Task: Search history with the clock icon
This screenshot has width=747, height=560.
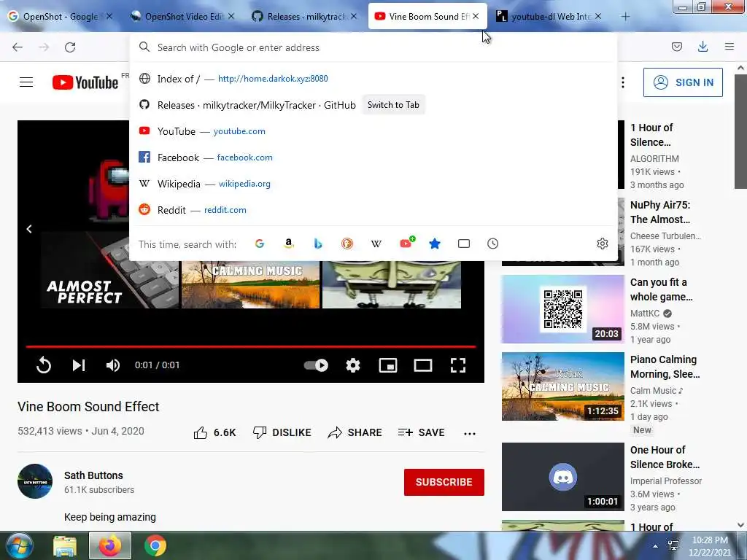Action: click(x=492, y=244)
